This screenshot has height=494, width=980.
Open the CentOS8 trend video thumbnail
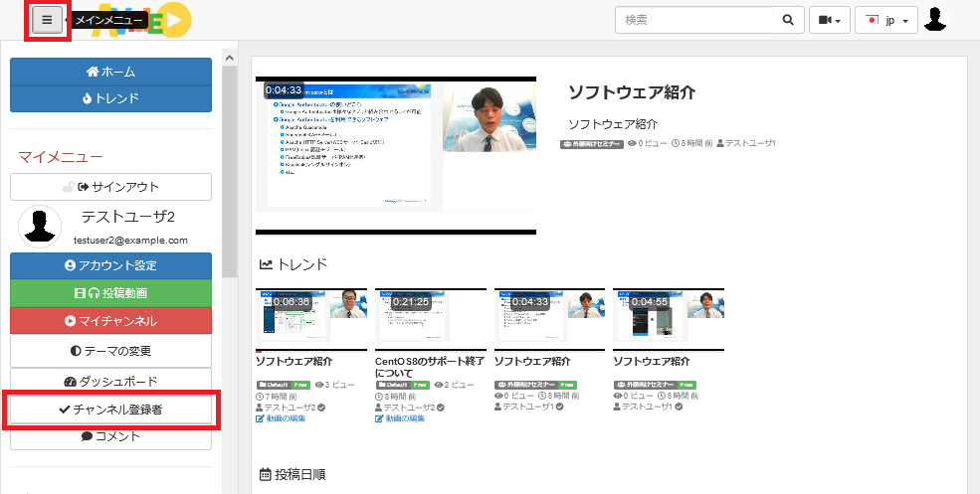point(430,316)
